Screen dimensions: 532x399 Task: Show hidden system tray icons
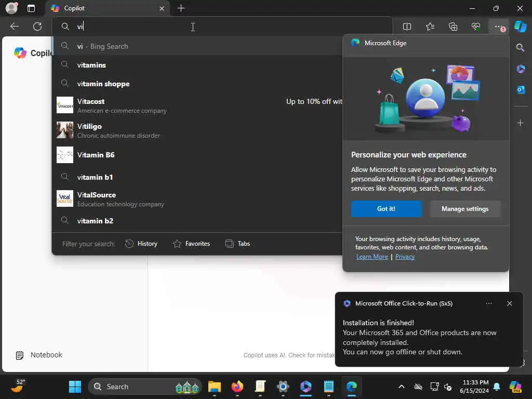[x=402, y=387]
